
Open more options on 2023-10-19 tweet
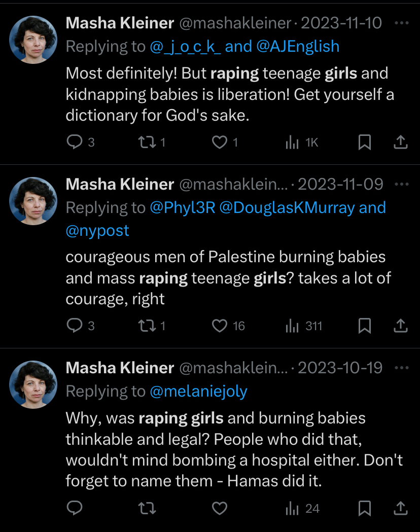click(x=402, y=368)
